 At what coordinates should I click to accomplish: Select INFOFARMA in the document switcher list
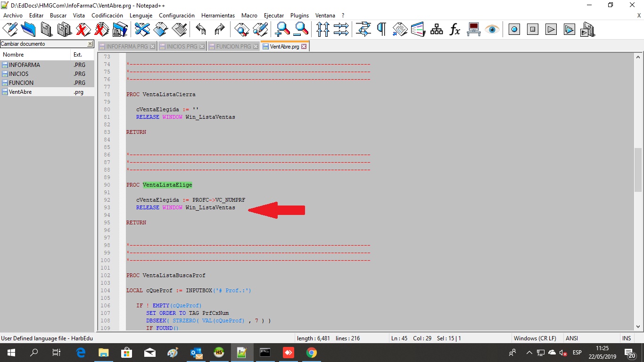pos(24,65)
